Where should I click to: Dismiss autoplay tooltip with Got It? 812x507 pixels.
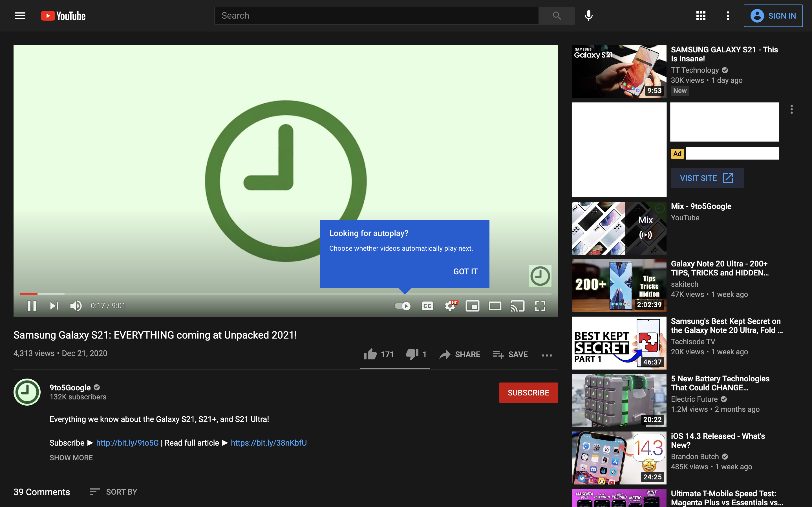pos(465,272)
